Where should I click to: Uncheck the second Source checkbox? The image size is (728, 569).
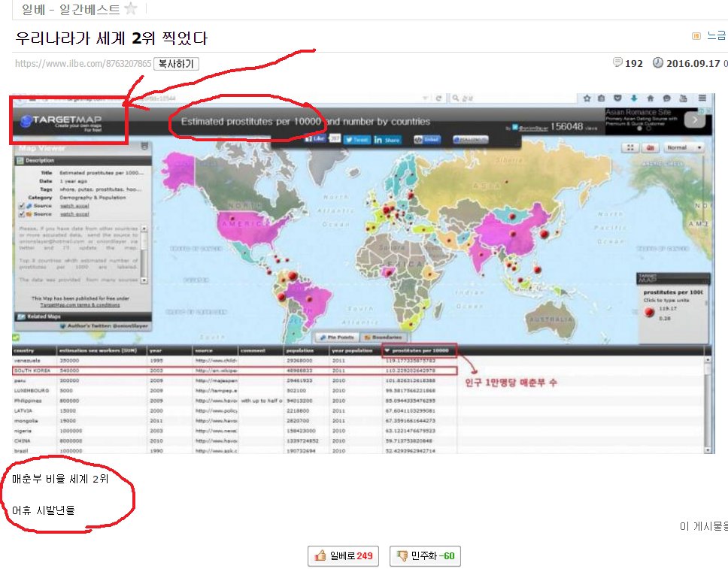pyautogui.click(x=21, y=214)
